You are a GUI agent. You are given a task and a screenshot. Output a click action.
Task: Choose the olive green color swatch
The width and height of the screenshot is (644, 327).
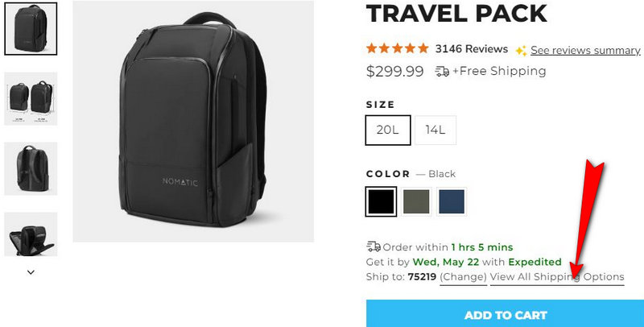pyautogui.click(x=416, y=201)
